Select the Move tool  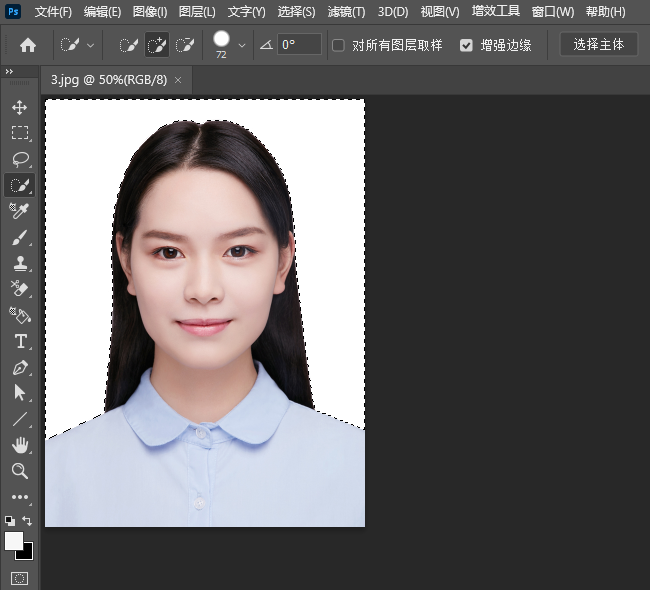(x=20, y=107)
